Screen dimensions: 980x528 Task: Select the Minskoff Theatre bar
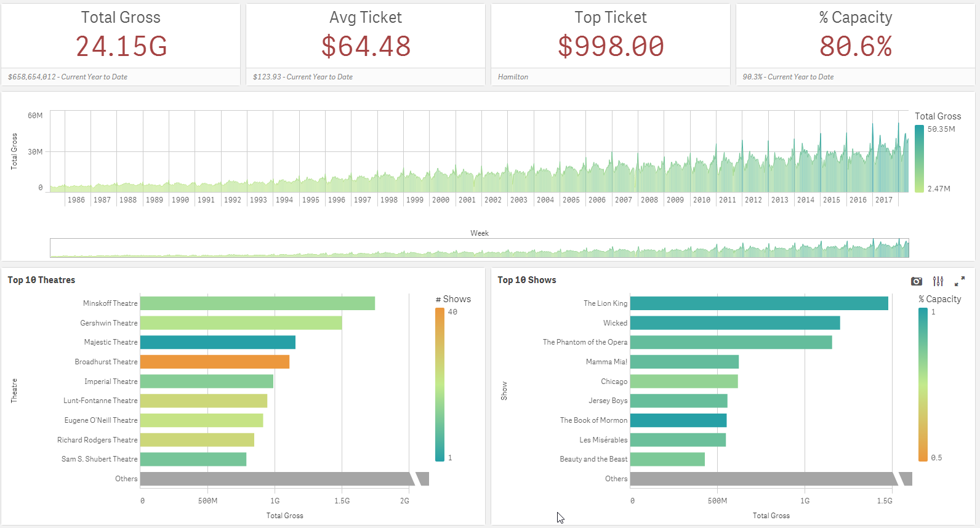click(x=257, y=303)
